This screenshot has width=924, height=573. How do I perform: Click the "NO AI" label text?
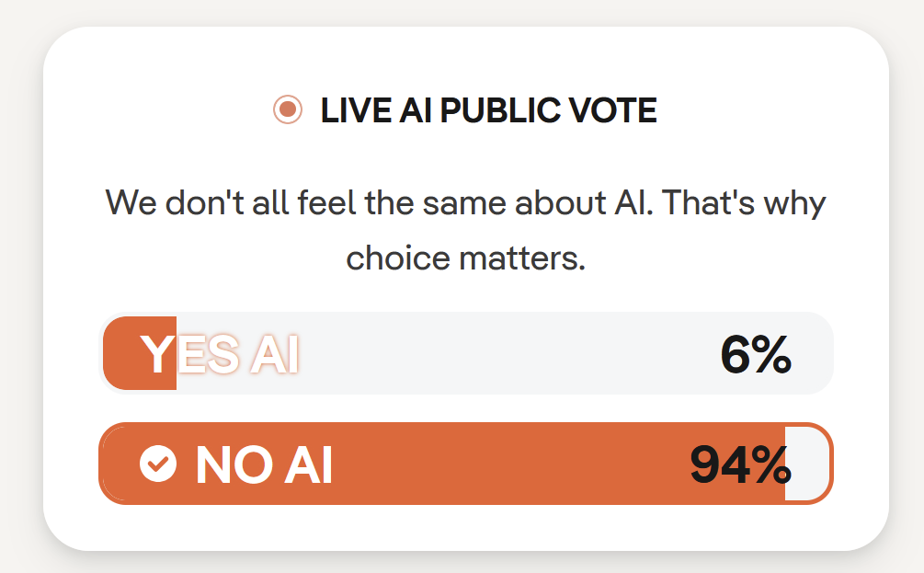coord(264,464)
